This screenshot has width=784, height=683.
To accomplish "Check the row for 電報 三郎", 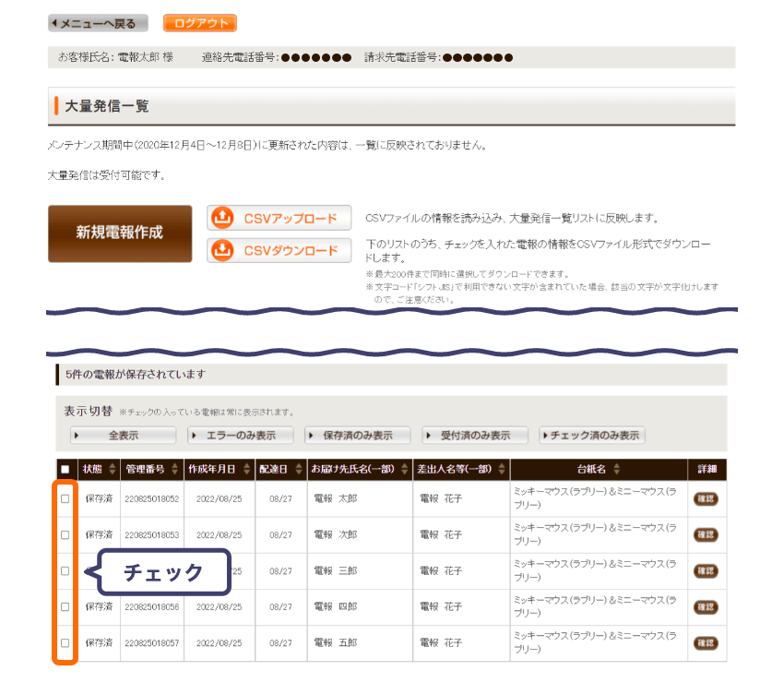I will tap(65, 571).
